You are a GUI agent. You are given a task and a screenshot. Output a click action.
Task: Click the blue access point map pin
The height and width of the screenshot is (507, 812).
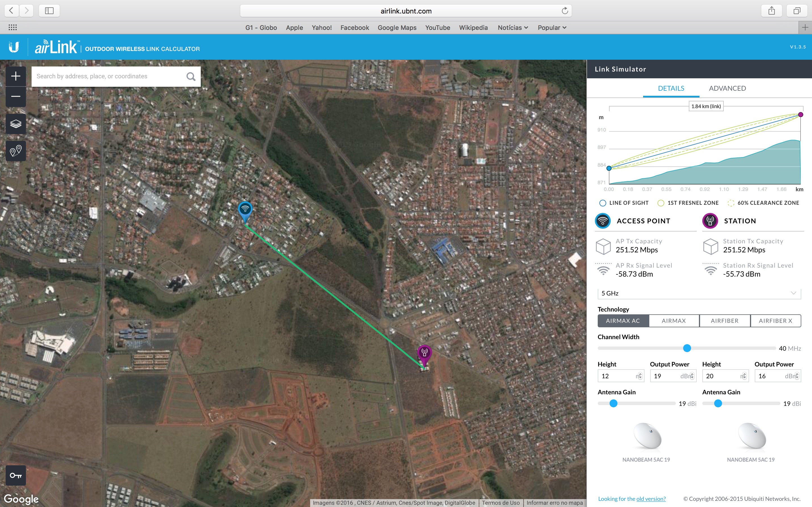point(245,210)
